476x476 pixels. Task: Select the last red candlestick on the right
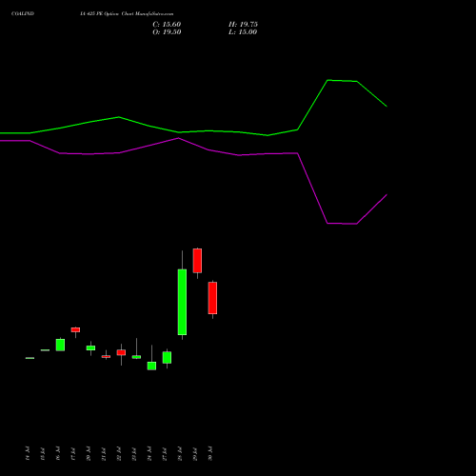(212, 298)
